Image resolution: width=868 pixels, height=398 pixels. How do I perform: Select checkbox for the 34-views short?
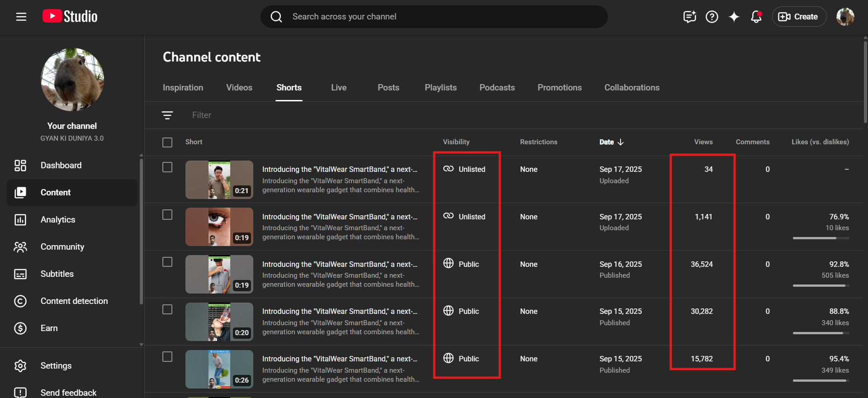[x=167, y=167]
